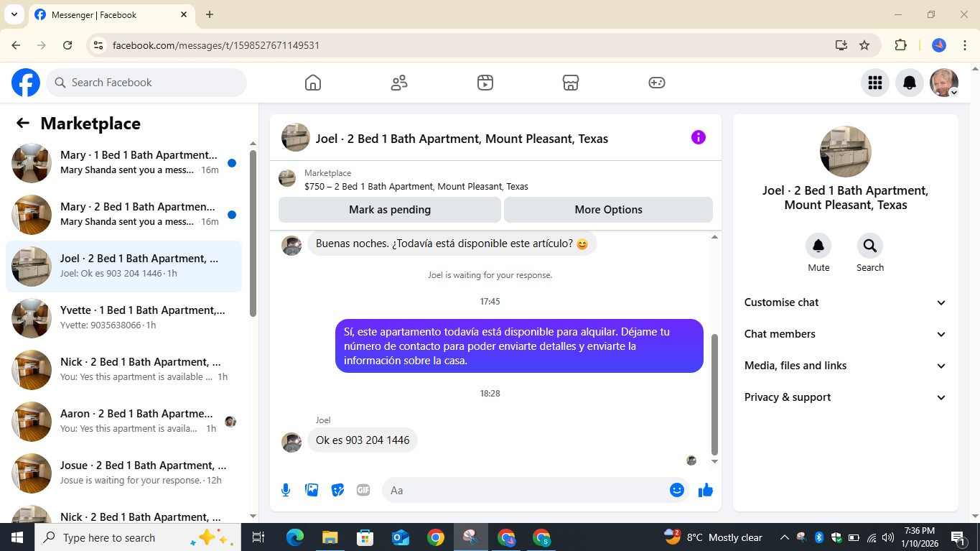Viewport: 980px width, 551px height.
Task: Open Mary 2 Bed 1 Bath conversation
Action: coord(123,215)
